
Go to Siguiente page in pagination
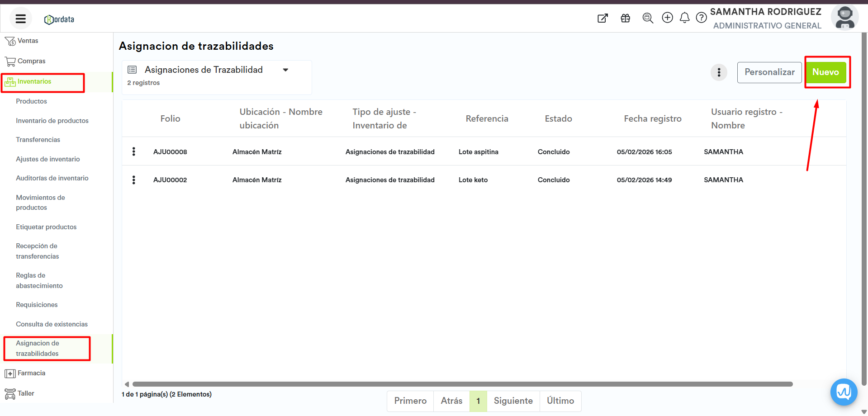513,401
